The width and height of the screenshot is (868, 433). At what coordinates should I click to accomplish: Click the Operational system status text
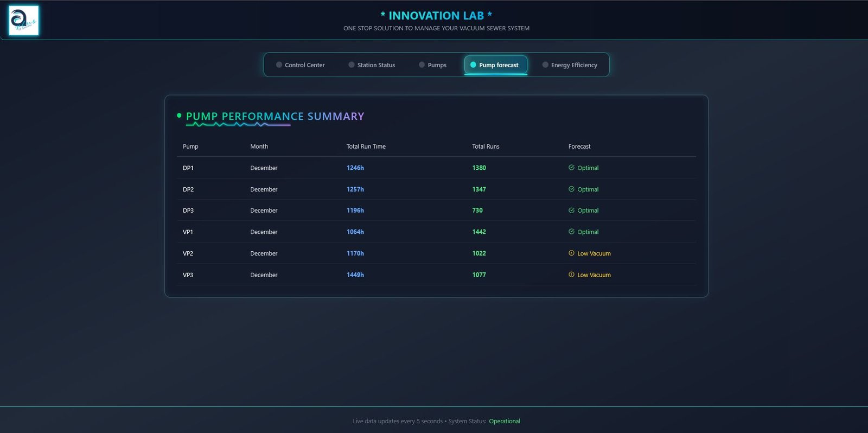(505, 421)
